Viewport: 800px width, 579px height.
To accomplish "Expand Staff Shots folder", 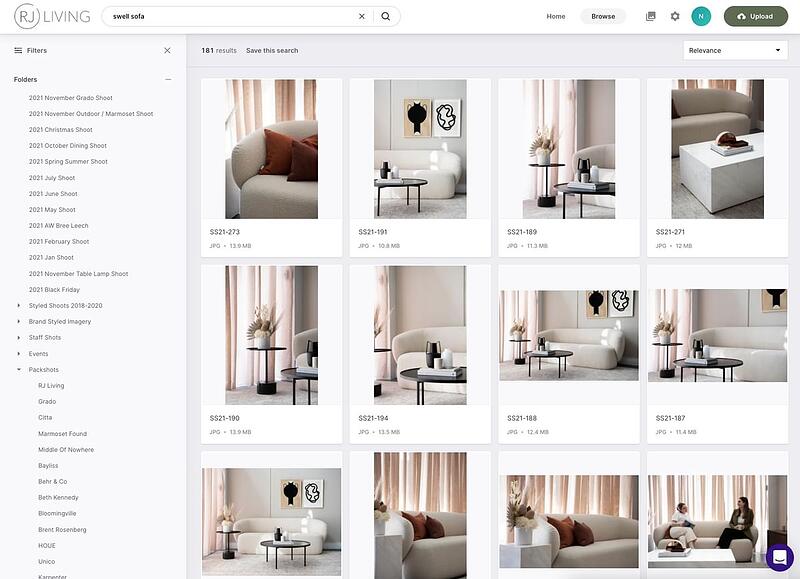I will pyautogui.click(x=19, y=338).
